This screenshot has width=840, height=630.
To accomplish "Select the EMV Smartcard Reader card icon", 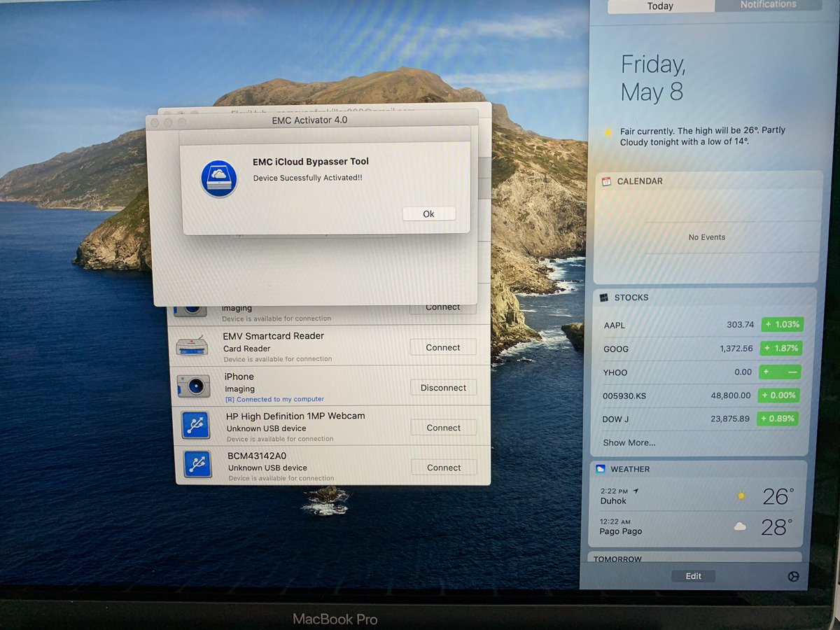I will 192,346.
